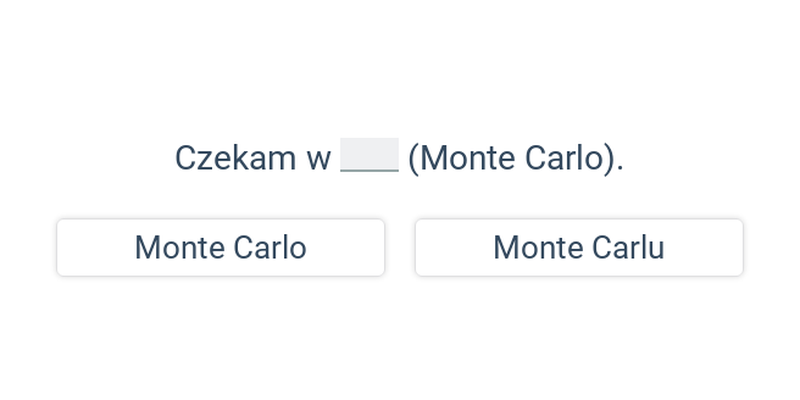Click the "Czekam w" sentence prompt
The width and height of the screenshot is (800, 400).
pyautogui.click(x=253, y=158)
